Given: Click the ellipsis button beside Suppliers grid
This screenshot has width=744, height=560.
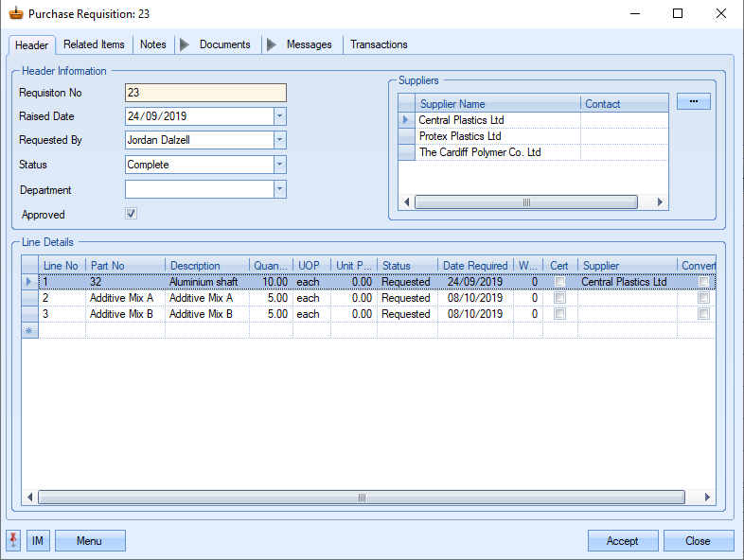Looking at the screenshot, I should (x=693, y=102).
